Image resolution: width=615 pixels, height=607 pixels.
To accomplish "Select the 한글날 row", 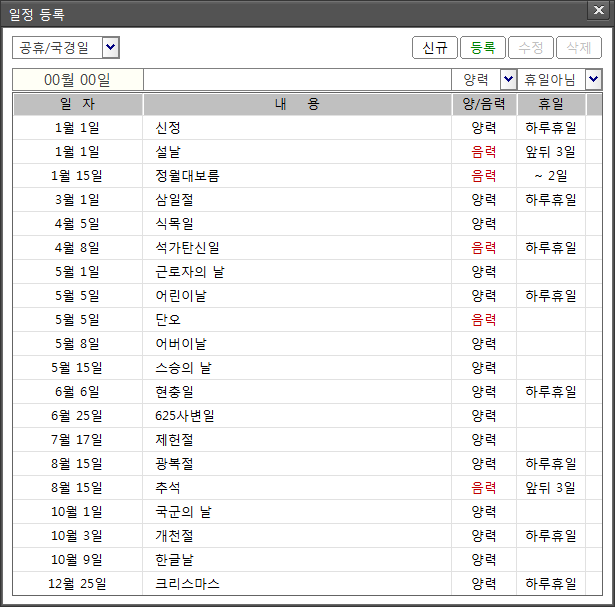I will pos(308,560).
